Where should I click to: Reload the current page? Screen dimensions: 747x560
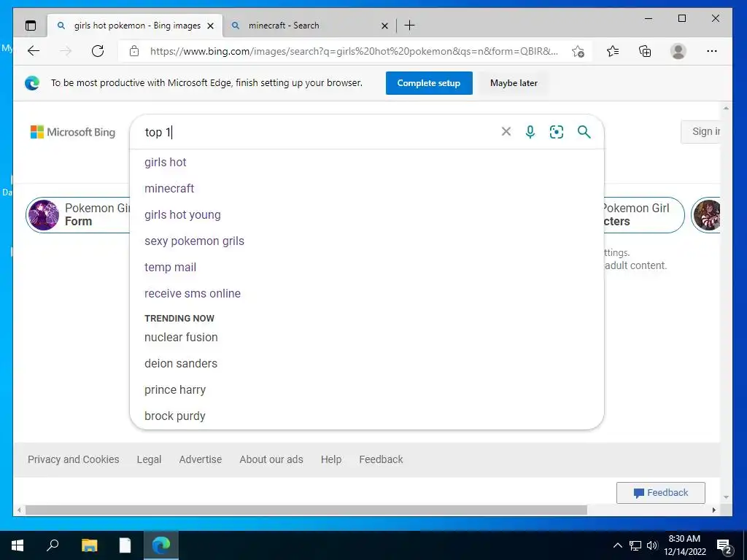coord(98,51)
